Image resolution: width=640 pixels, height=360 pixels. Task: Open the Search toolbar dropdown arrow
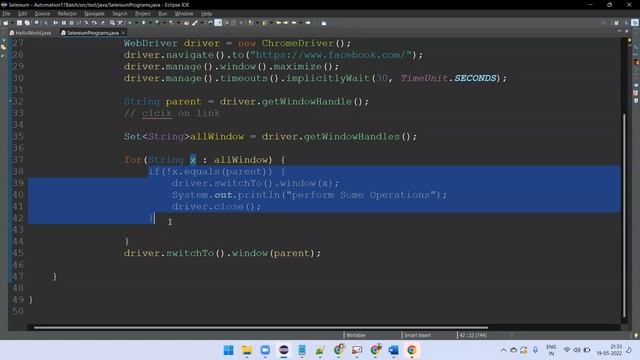click(202, 23)
